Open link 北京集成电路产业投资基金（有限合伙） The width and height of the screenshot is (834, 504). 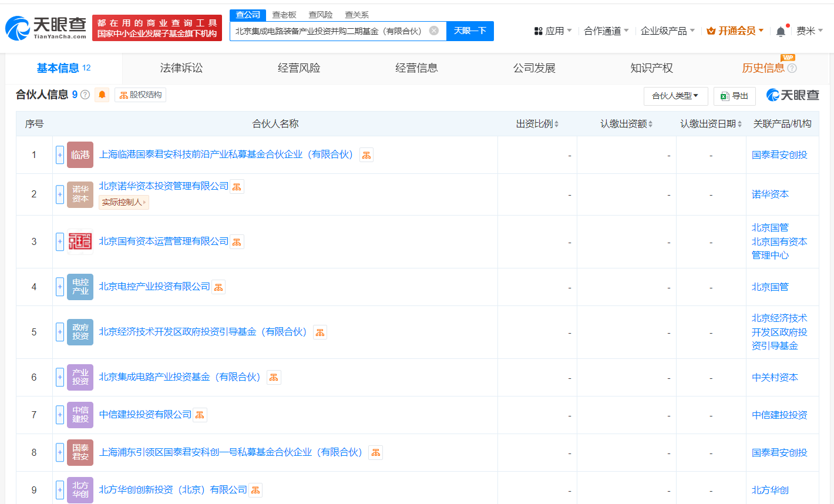[180, 377]
